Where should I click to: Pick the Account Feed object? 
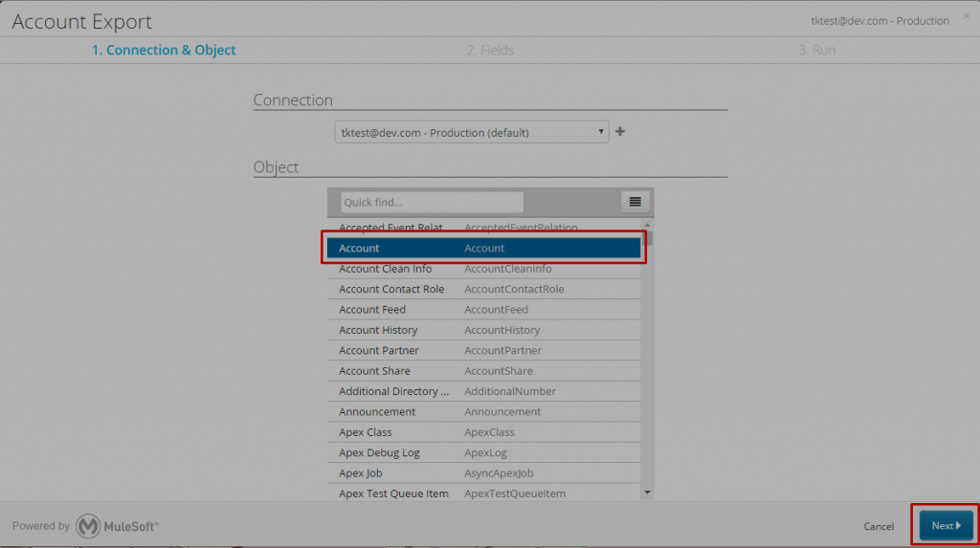click(483, 309)
